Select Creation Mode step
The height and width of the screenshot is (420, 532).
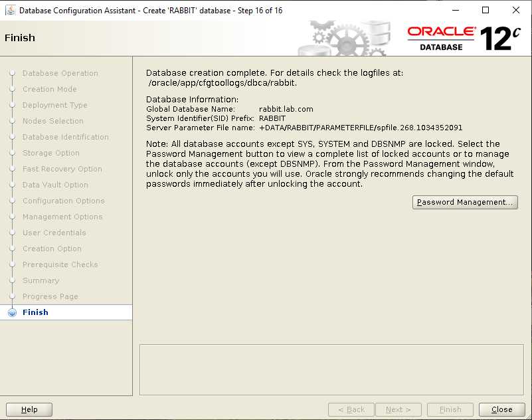tap(50, 89)
